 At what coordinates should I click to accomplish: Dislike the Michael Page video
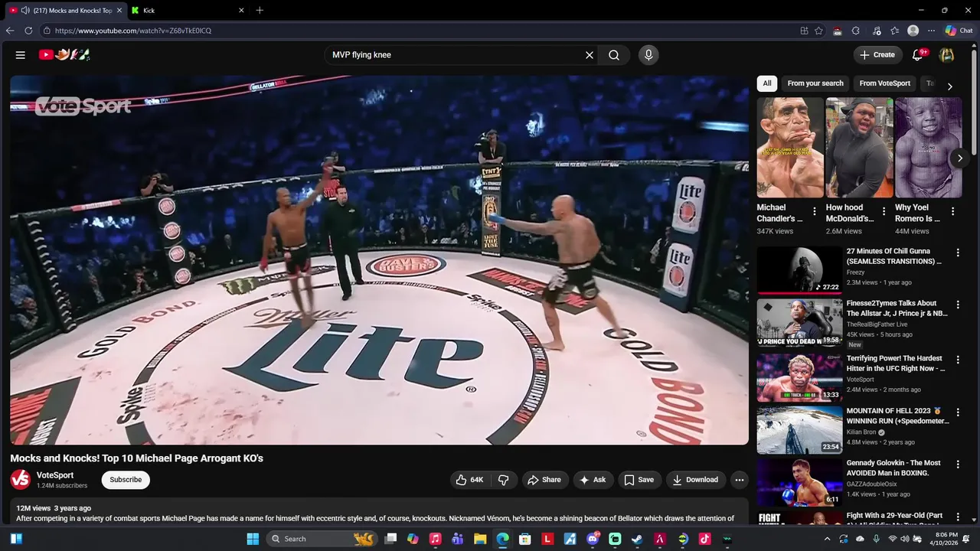click(504, 480)
